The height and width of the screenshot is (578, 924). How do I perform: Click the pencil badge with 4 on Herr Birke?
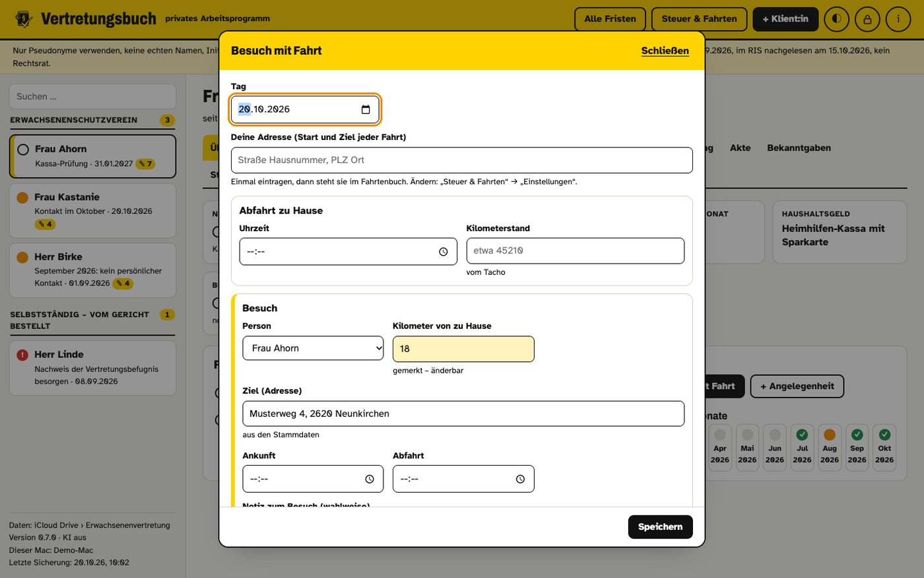tap(123, 283)
